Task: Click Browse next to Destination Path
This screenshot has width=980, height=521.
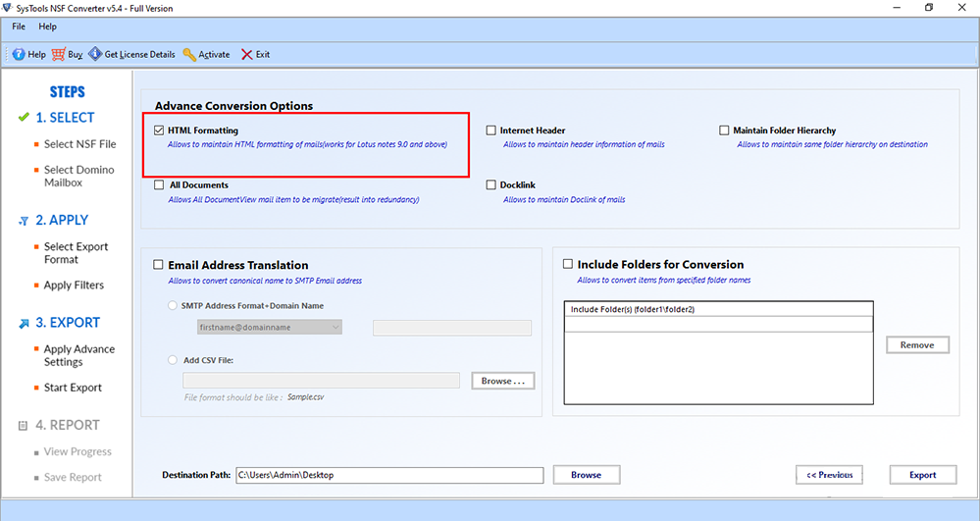Action: point(586,475)
